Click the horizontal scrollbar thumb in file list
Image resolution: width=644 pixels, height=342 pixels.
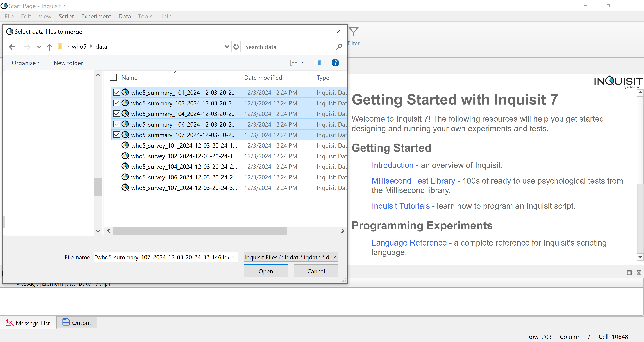pos(200,231)
